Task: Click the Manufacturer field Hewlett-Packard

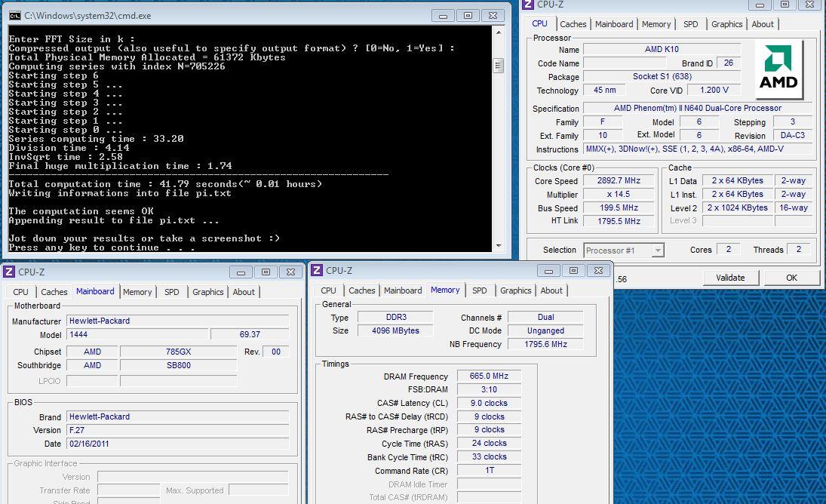Action: tap(177, 321)
